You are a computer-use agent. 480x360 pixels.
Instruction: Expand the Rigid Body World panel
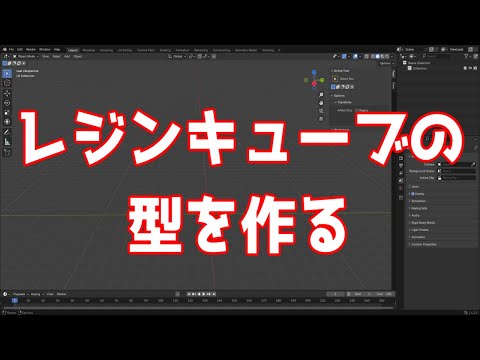click(x=423, y=223)
